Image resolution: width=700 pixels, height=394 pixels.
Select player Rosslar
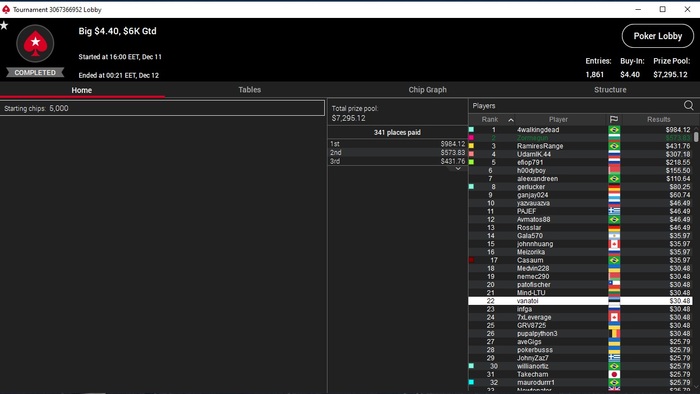click(529, 228)
